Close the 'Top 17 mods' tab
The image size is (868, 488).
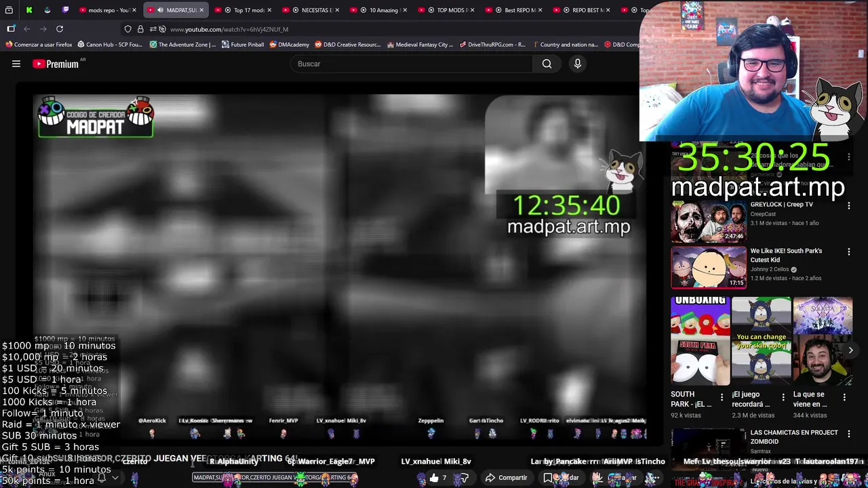pyautogui.click(x=270, y=10)
